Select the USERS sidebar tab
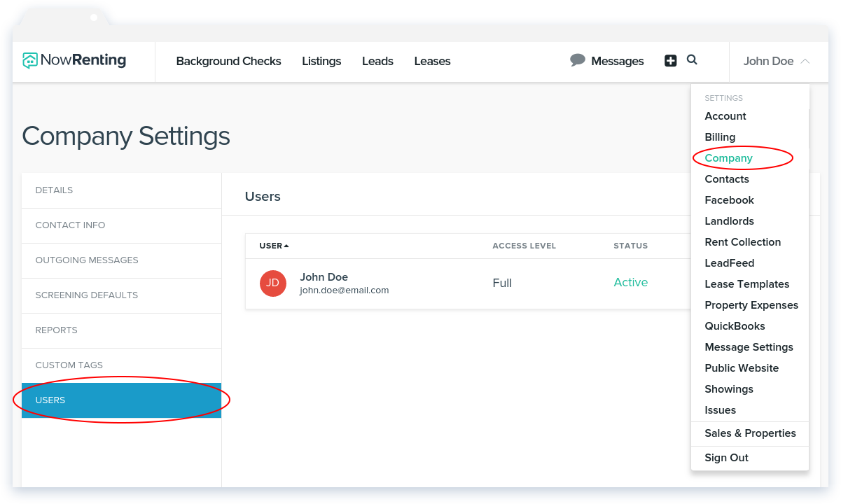 (122, 400)
